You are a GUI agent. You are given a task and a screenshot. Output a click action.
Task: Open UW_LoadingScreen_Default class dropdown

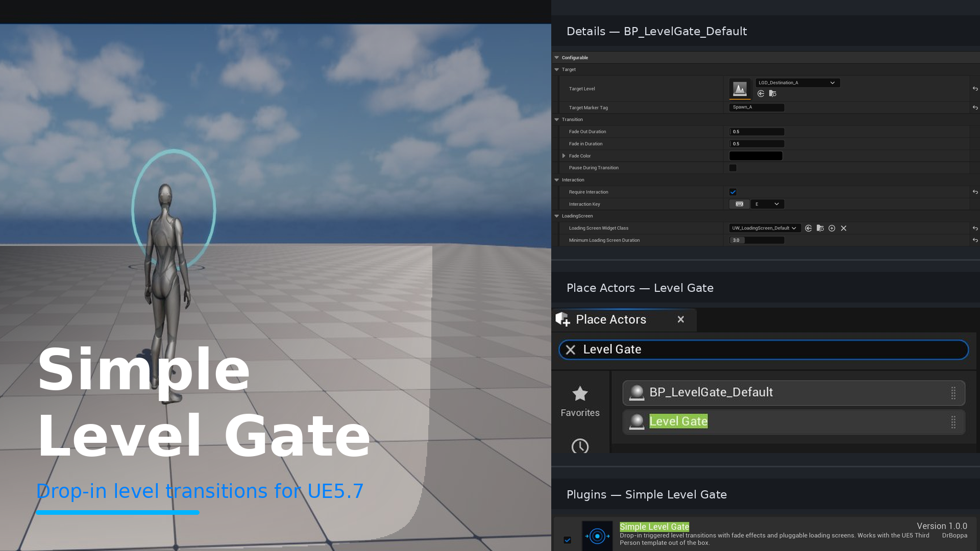pos(764,228)
